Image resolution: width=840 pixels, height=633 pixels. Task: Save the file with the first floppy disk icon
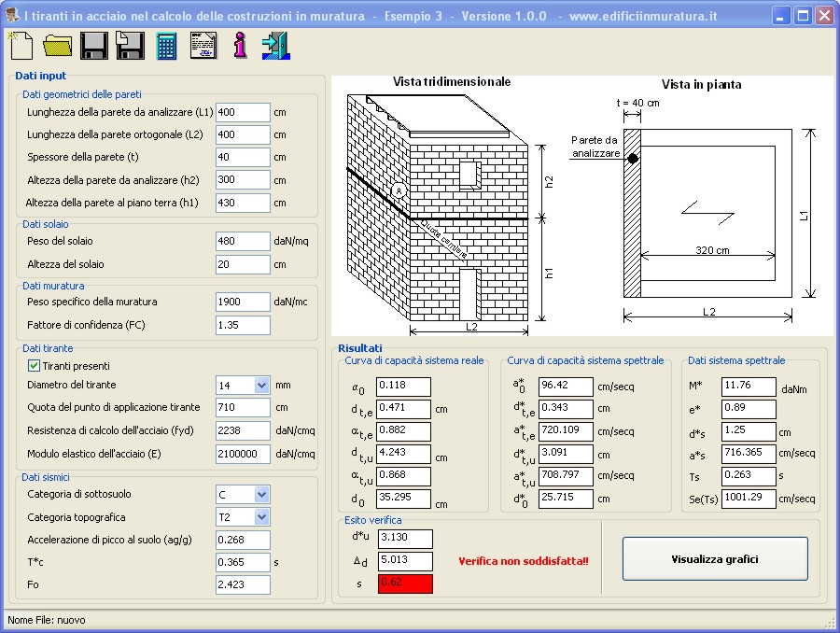(x=93, y=46)
